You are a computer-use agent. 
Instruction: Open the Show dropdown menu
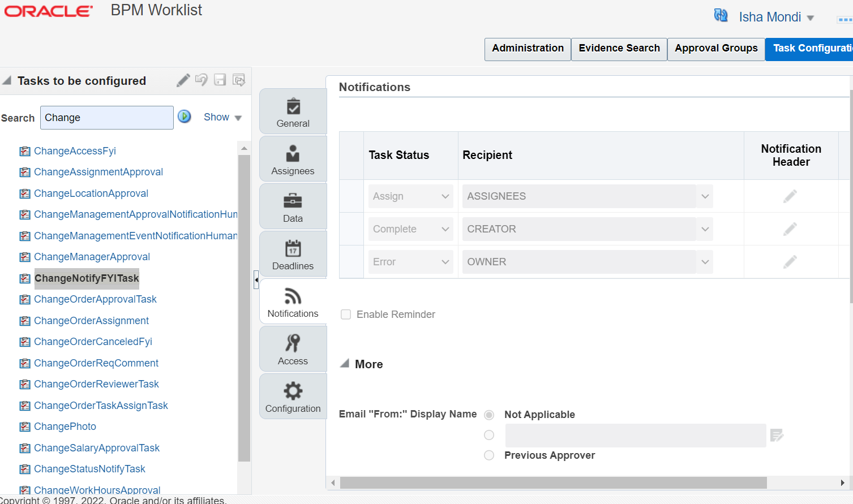tap(222, 117)
